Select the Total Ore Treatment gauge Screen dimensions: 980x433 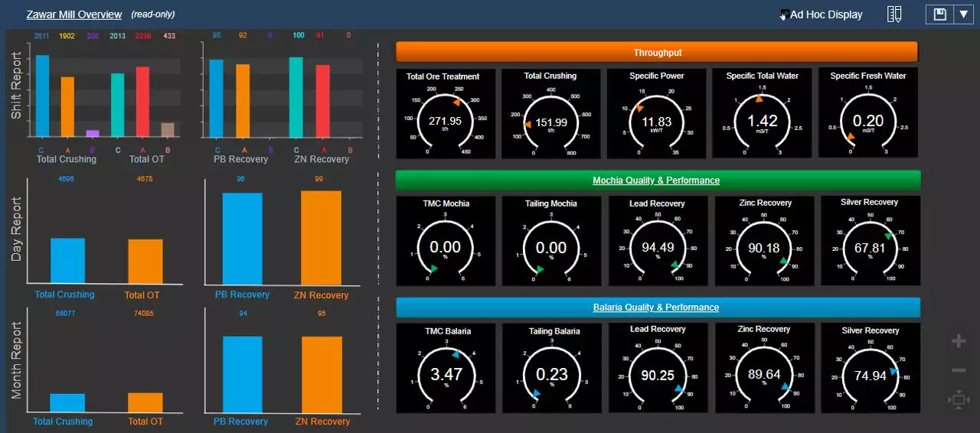pyautogui.click(x=445, y=114)
